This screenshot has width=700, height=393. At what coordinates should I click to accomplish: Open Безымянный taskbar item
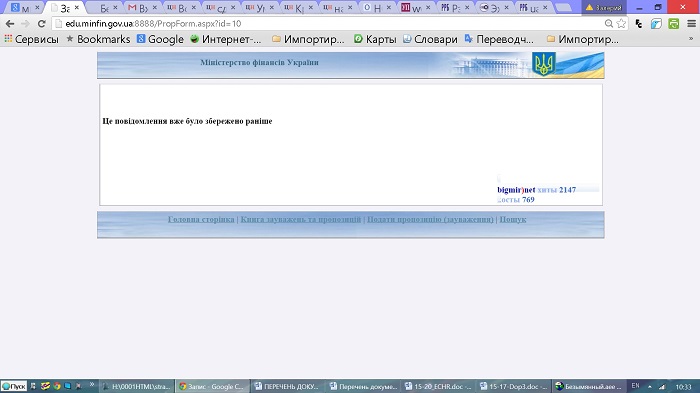pos(588,386)
